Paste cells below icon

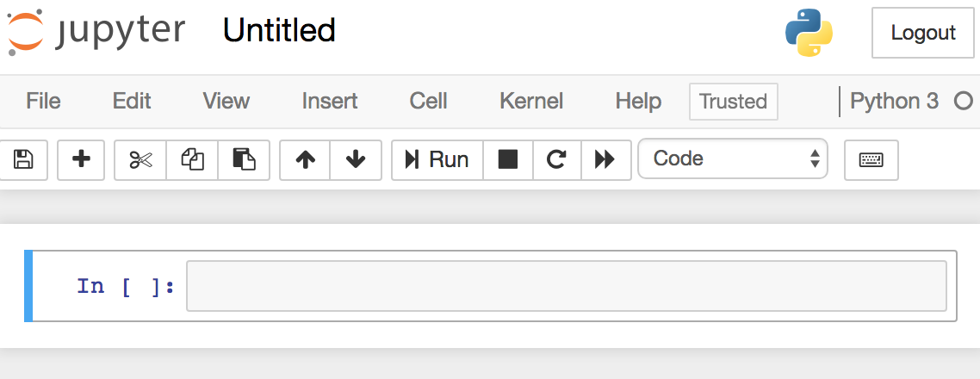[x=244, y=159]
